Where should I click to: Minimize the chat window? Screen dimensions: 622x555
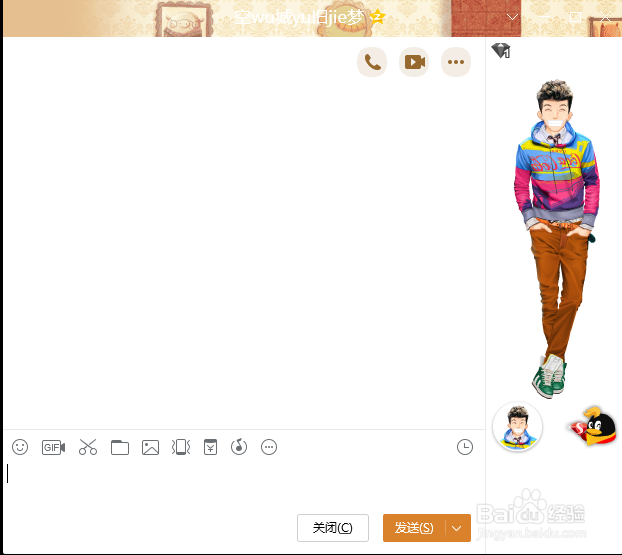coord(544,17)
